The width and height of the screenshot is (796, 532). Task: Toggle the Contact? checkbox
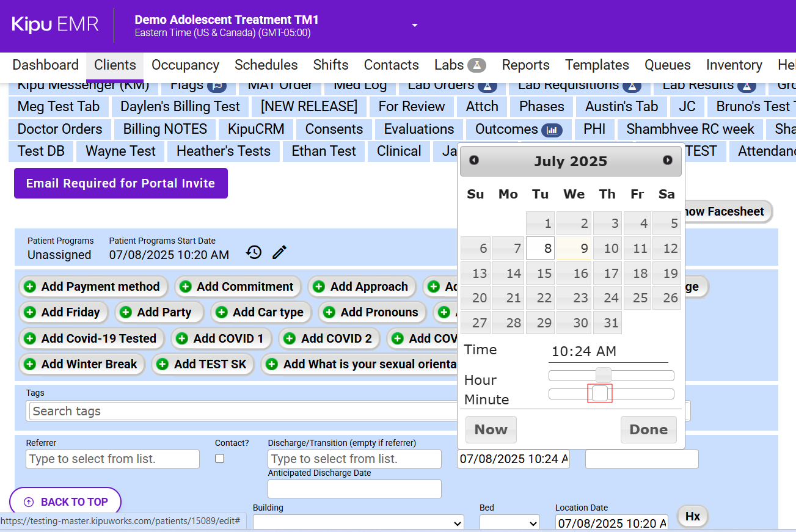click(220, 459)
